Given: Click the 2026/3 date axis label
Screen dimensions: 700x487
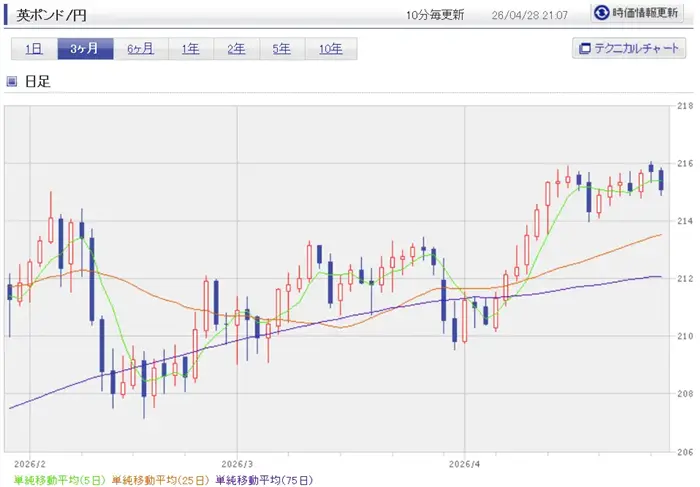Looking at the screenshot, I should point(235,464).
